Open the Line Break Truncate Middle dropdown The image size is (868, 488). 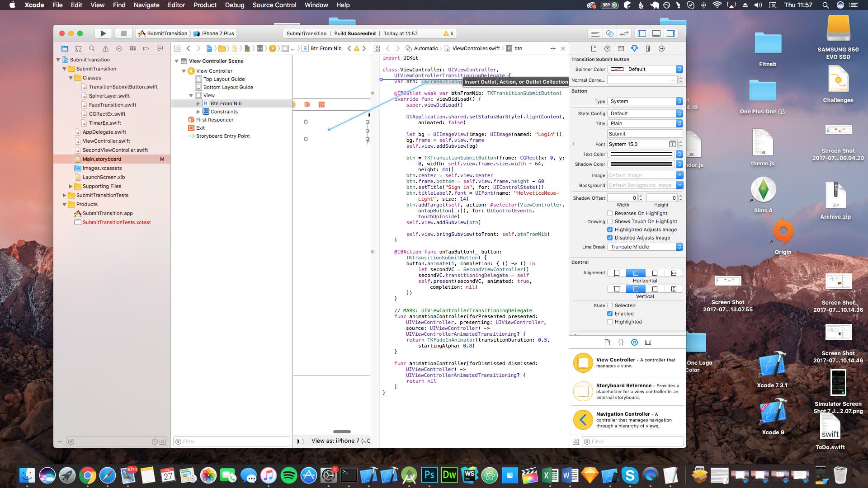(645, 247)
